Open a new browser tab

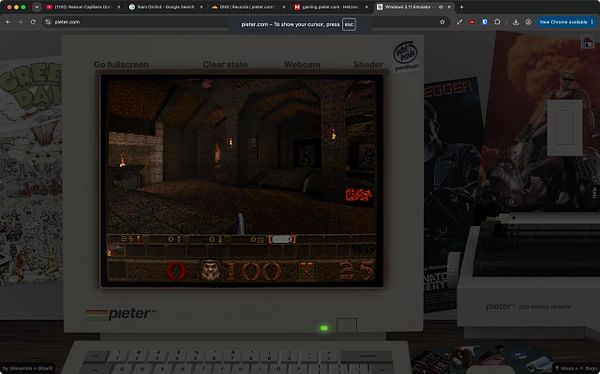click(x=461, y=7)
